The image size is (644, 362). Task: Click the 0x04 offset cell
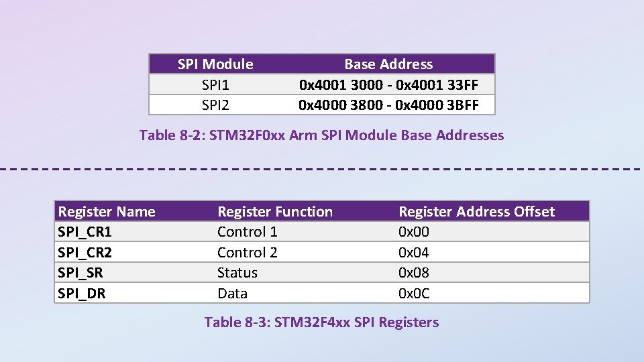click(414, 253)
